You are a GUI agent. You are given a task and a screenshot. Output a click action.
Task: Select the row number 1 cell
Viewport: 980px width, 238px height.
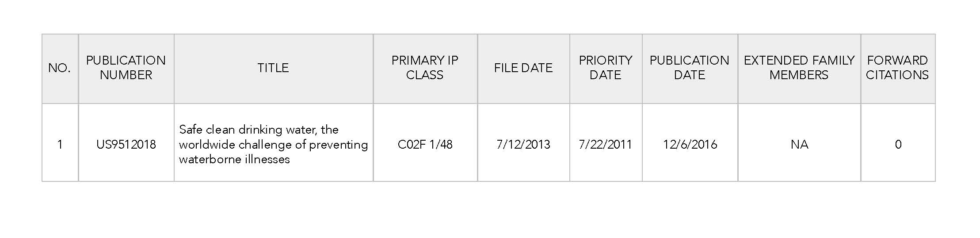coord(60,145)
